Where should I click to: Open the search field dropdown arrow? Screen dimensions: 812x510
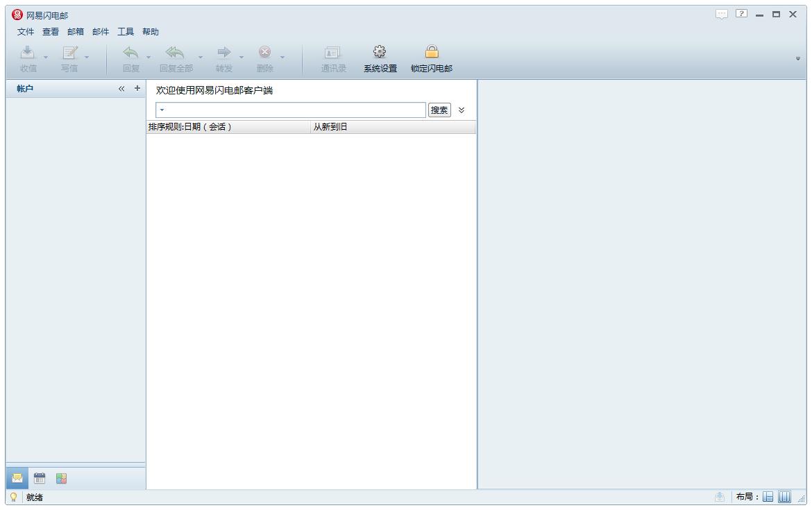tap(162, 110)
